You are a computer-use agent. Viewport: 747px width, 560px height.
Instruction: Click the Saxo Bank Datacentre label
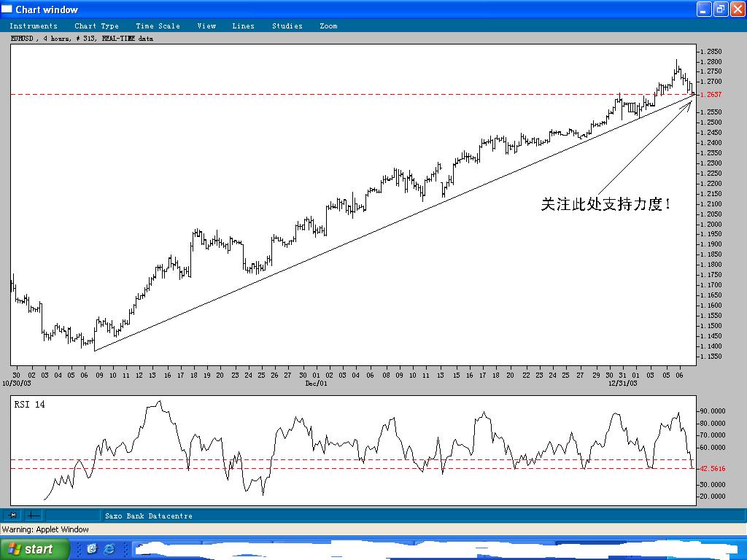click(x=149, y=516)
